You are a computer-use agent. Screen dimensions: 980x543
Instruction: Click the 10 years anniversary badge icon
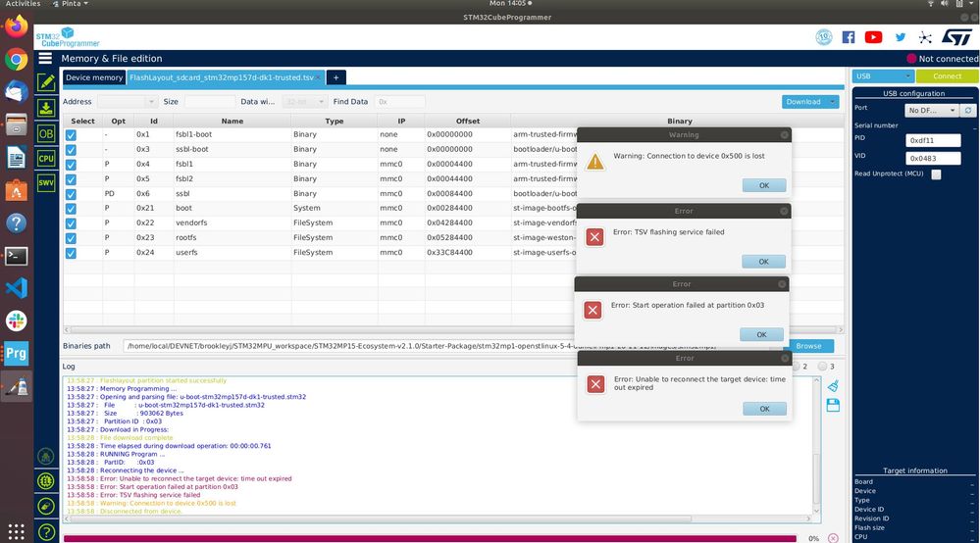click(x=824, y=37)
